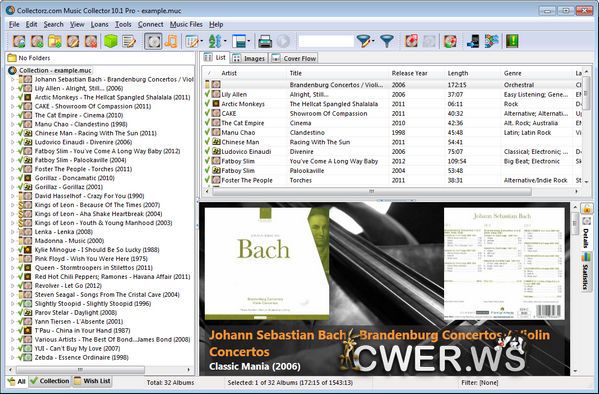
Task: Click the Add Albums Automatically toolbar icon
Action: coord(19,41)
